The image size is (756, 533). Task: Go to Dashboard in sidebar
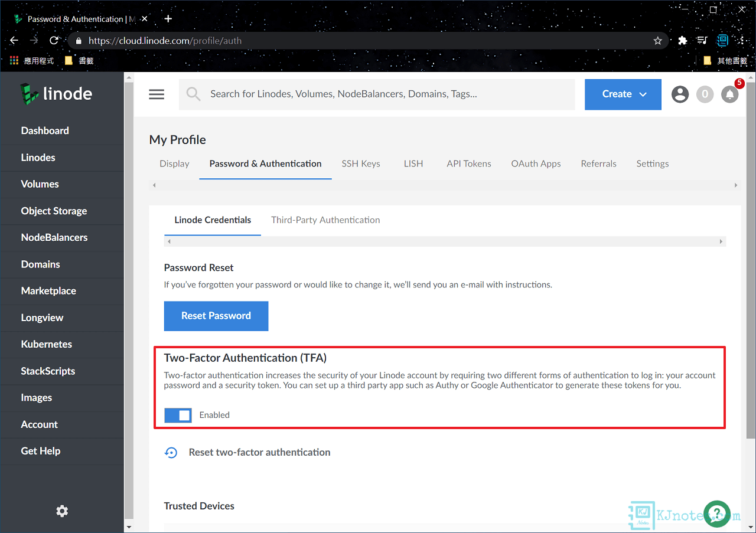coord(62,130)
